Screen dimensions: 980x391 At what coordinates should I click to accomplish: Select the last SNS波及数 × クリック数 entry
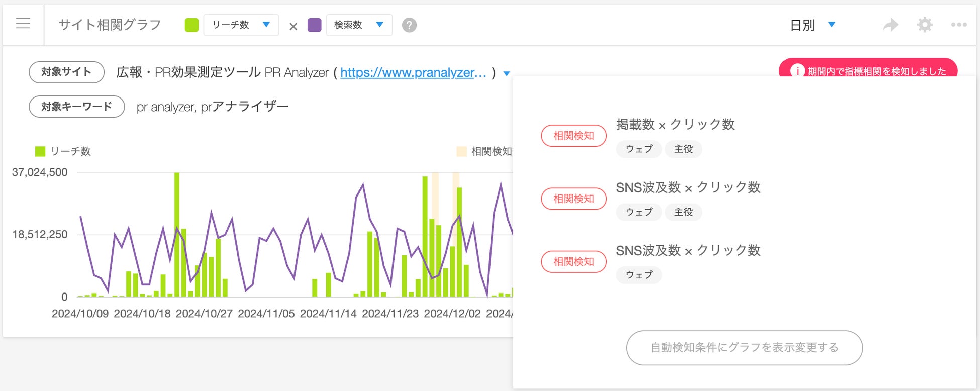click(x=688, y=250)
